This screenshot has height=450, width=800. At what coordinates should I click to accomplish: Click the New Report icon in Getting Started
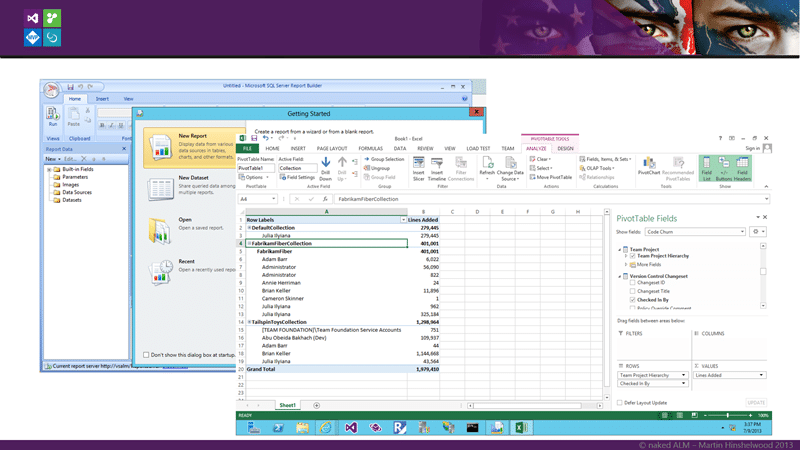point(161,147)
